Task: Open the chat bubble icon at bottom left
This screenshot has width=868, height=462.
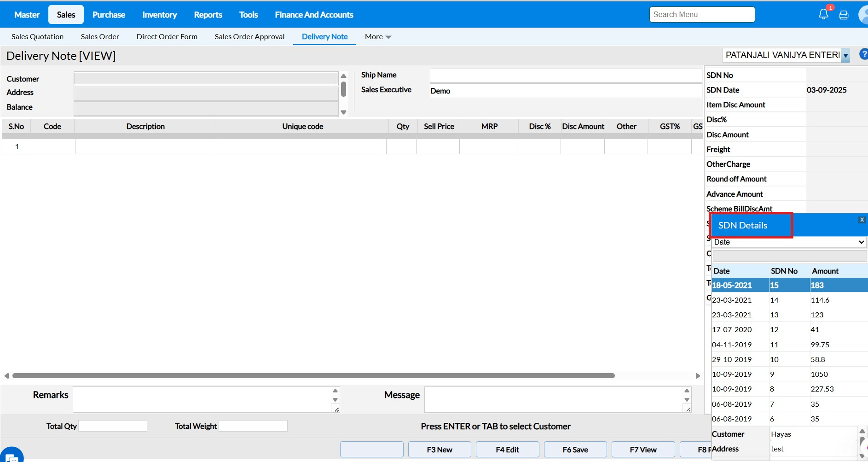Action: (12, 456)
